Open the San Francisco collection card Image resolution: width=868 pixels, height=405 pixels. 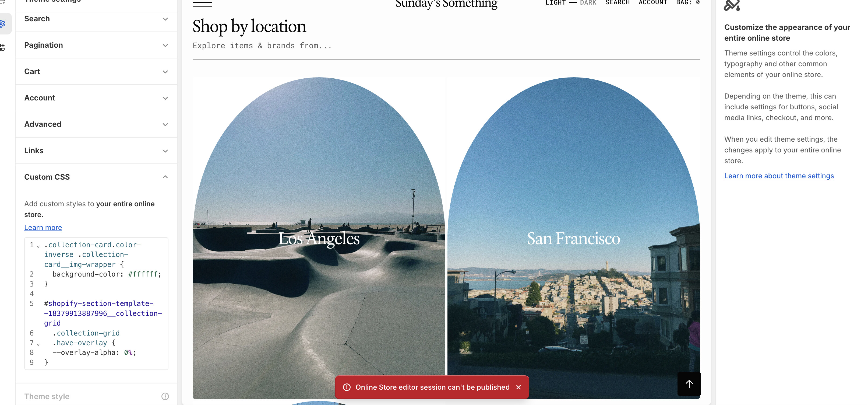coord(573,238)
